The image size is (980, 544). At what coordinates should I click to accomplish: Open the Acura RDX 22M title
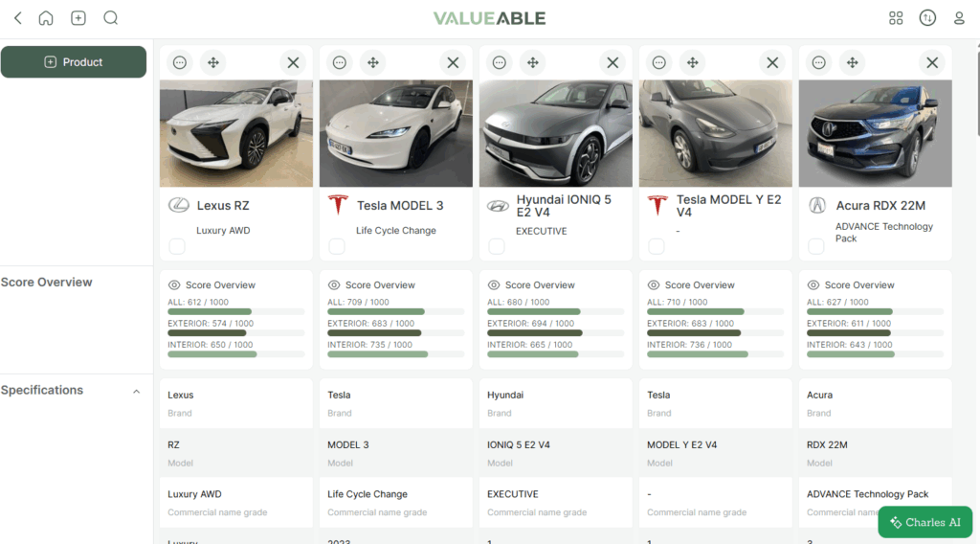click(x=880, y=206)
